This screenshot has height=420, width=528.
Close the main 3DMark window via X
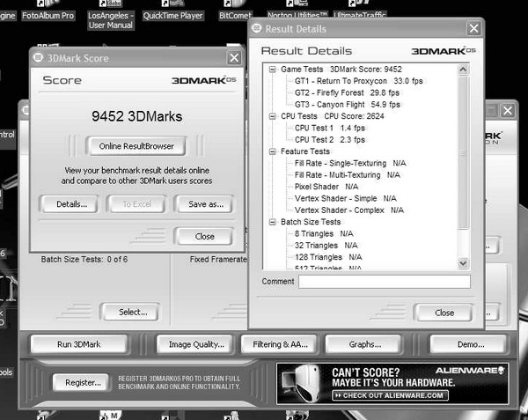click(508, 110)
